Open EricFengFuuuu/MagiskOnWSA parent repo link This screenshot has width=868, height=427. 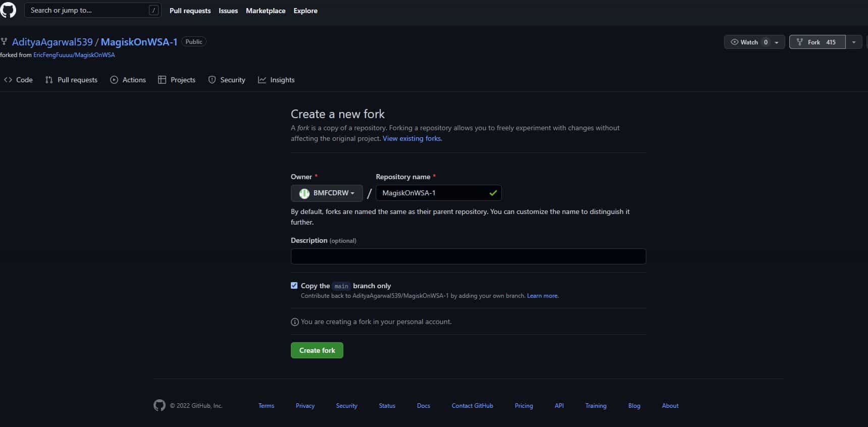(x=74, y=55)
